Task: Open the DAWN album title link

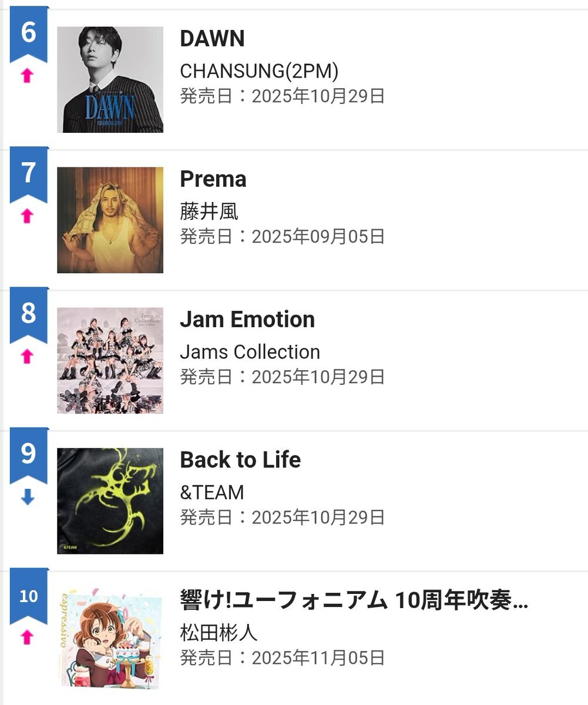Action: click(x=212, y=39)
